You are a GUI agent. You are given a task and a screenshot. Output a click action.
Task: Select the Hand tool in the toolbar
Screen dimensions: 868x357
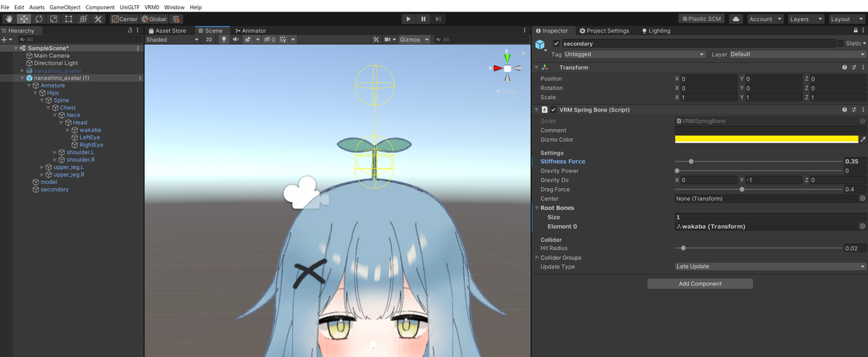click(x=9, y=19)
